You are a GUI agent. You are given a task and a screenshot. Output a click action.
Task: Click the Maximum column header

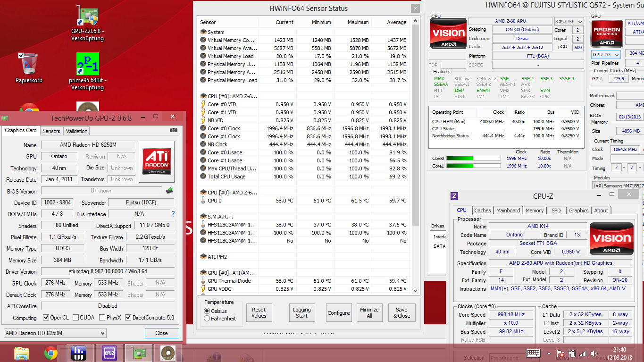[x=352, y=22]
